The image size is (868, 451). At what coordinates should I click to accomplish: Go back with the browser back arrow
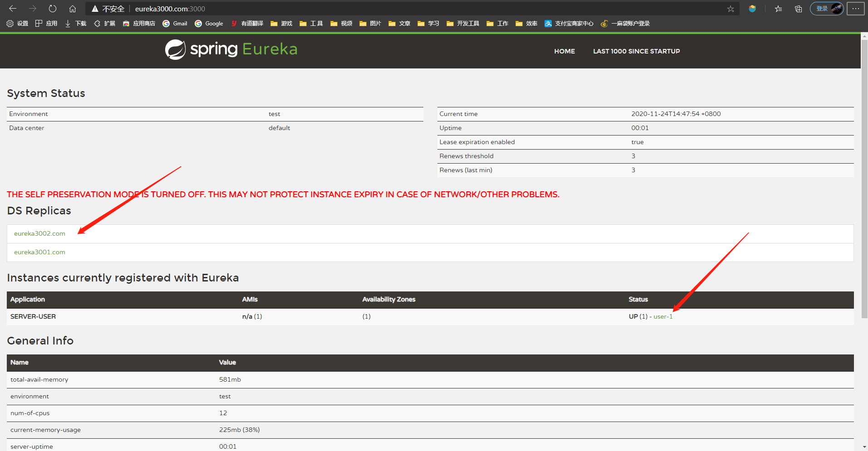click(x=13, y=9)
